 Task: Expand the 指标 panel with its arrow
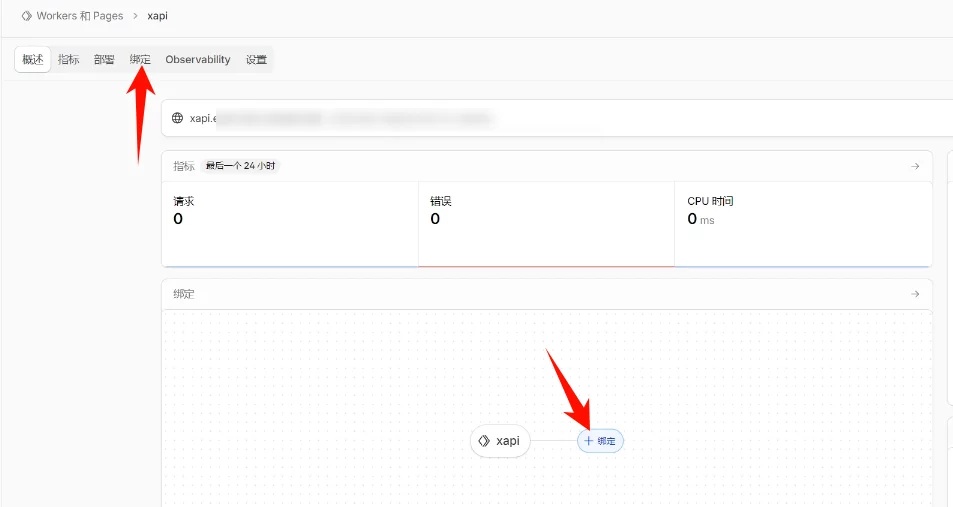coord(915,166)
